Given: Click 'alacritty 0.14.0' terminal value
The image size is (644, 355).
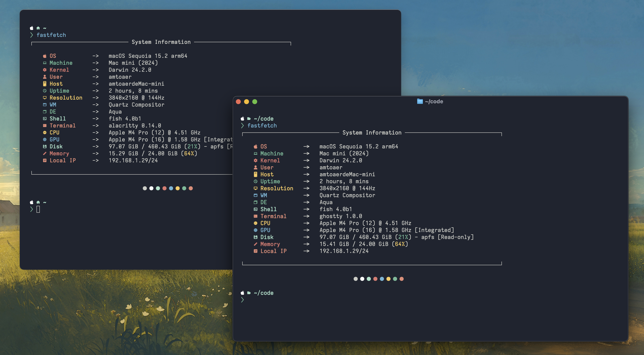Looking at the screenshot, I should coord(135,126).
